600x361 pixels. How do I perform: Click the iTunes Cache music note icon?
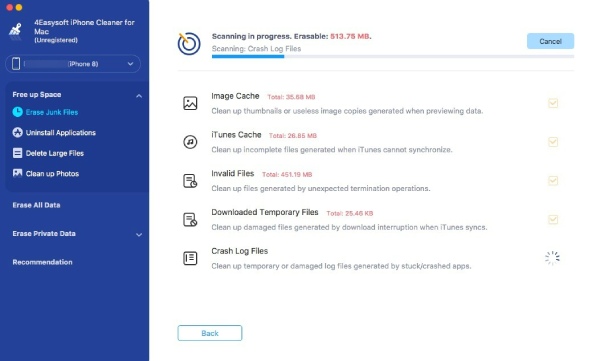[190, 142]
